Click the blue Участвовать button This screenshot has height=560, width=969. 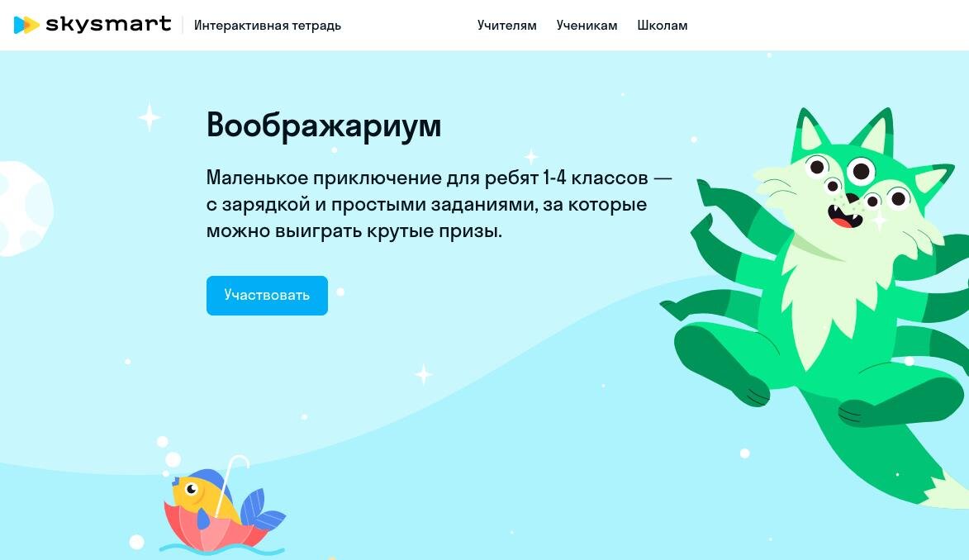tap(267, 296)
